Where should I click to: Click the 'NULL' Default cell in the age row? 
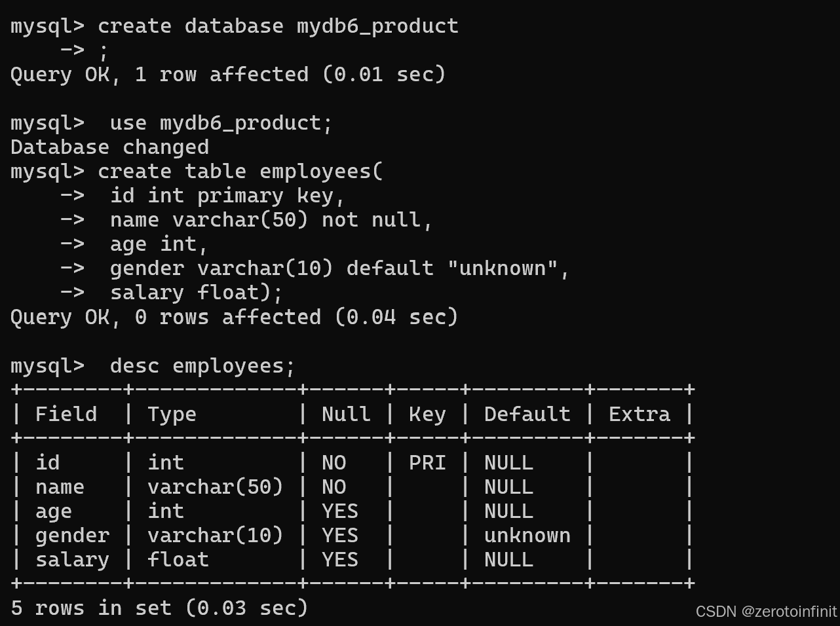pyautogui.click(x=508, y=511)
